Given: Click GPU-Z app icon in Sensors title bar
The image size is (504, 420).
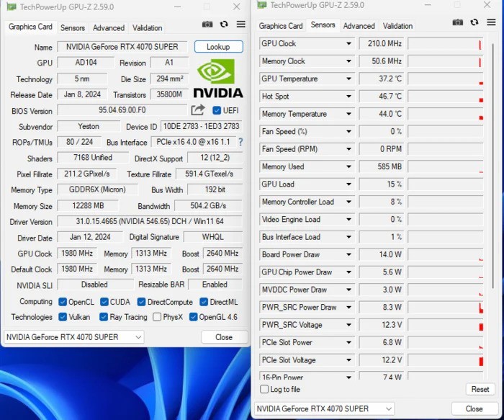Looking at the screenshot, I should [x=261, y=4].
